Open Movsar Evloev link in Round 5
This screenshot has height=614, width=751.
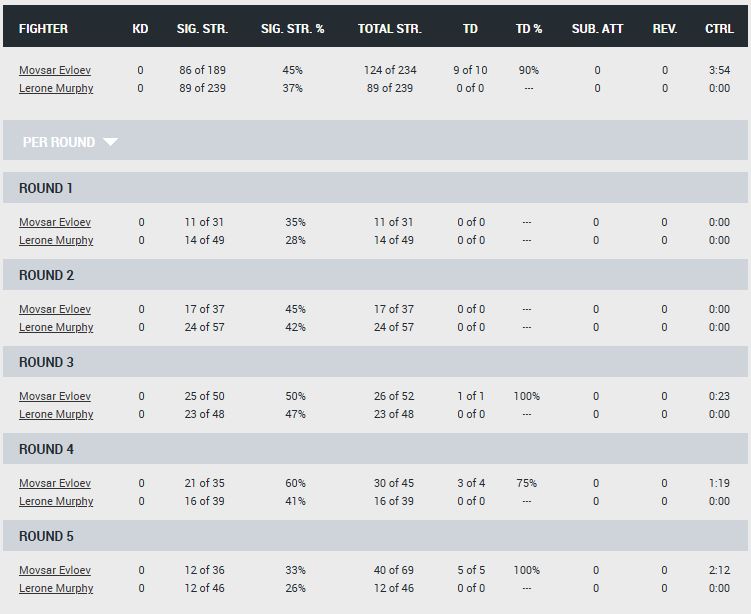pyautogui.click(x=55, y=570)
